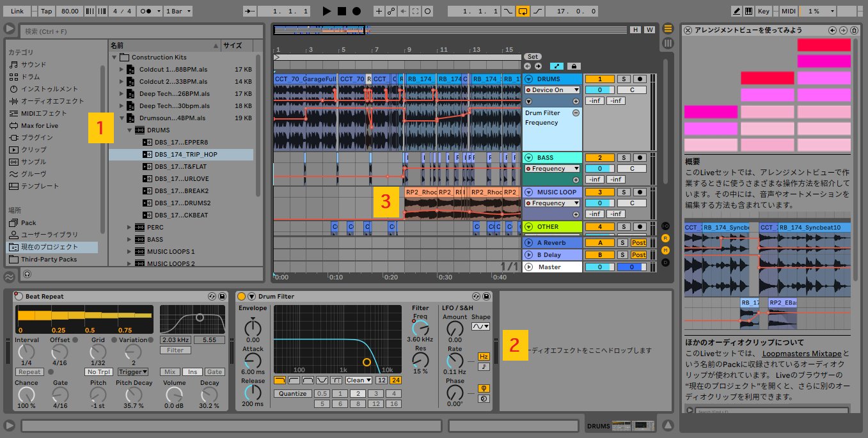Screen dimensions: 868x438
Task: Turn off the Drum Filter device activator
Action: [241, 297]
